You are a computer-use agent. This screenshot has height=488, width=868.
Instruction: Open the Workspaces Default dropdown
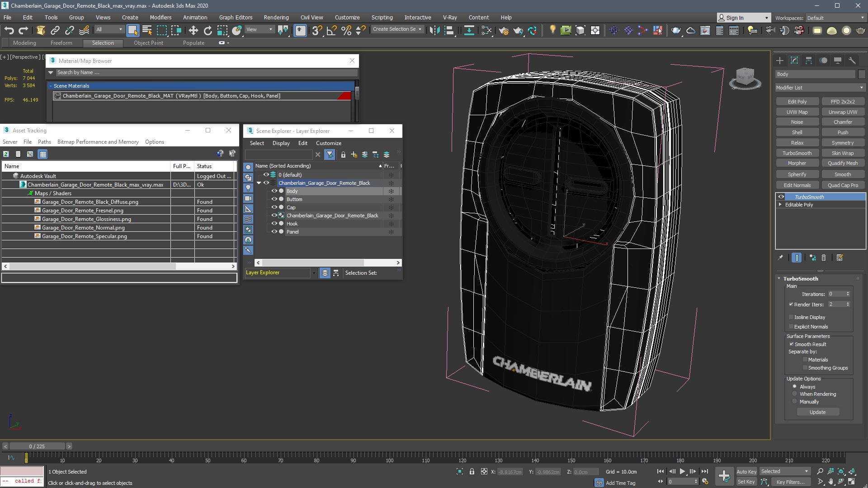point(835,18)
